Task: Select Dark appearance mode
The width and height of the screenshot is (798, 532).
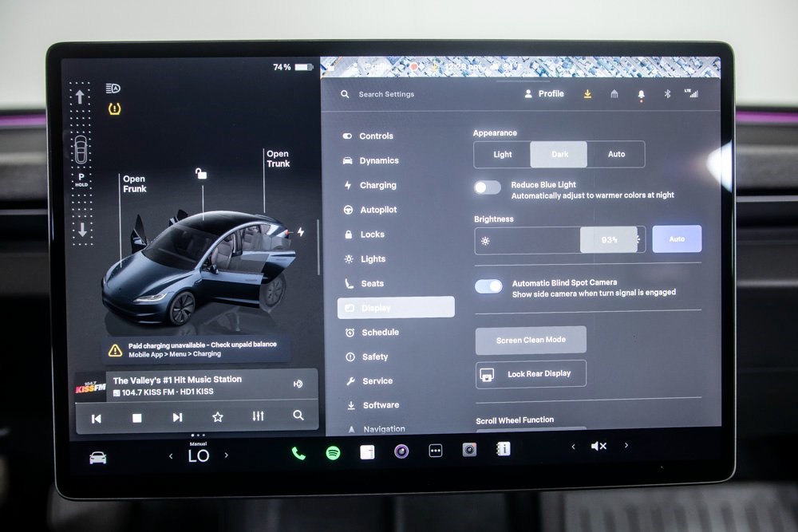Action: coord(559,154)
